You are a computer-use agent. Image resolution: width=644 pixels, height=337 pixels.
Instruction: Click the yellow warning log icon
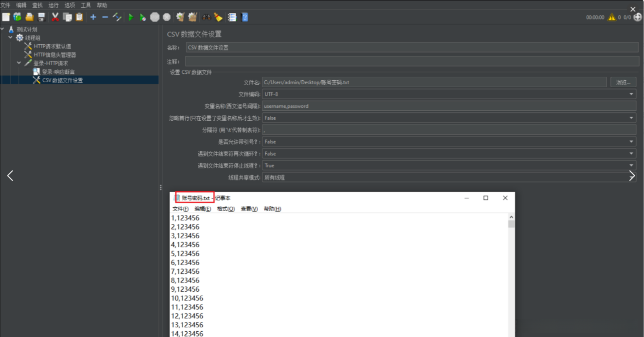pos(612,17)
